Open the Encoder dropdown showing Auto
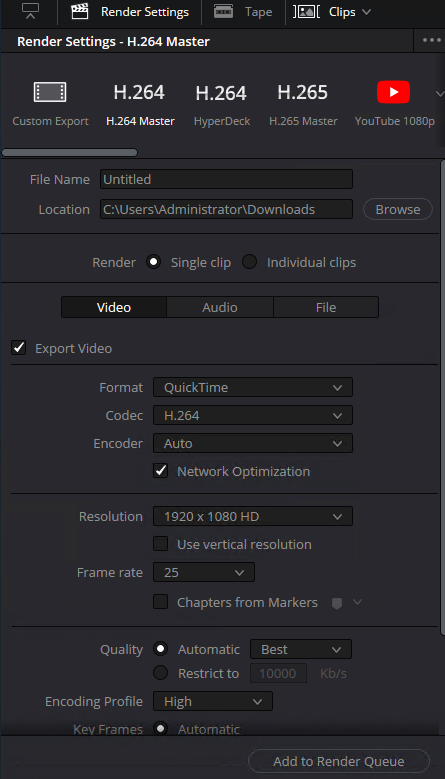Viewport: 445px width, 779px height. 253,443
